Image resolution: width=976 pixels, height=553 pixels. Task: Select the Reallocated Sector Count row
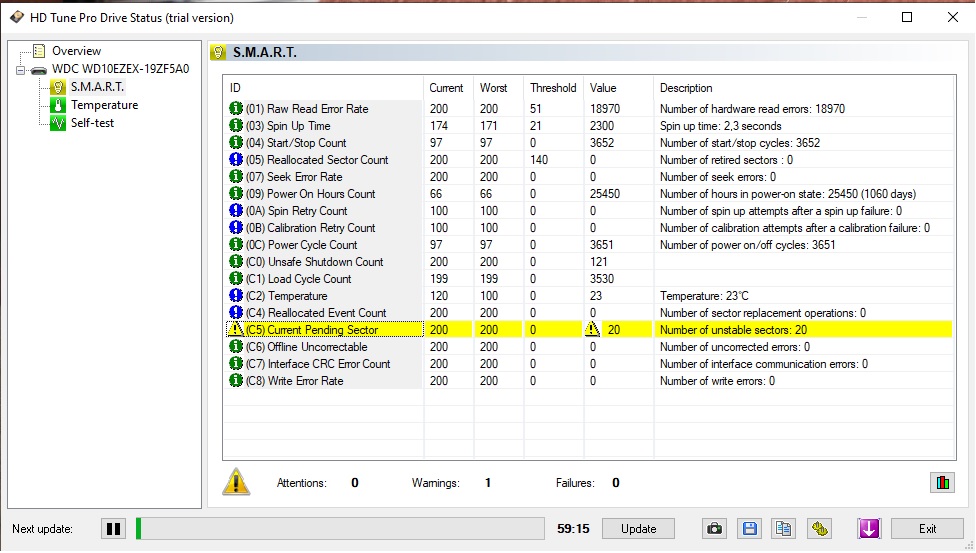(589, 160)
